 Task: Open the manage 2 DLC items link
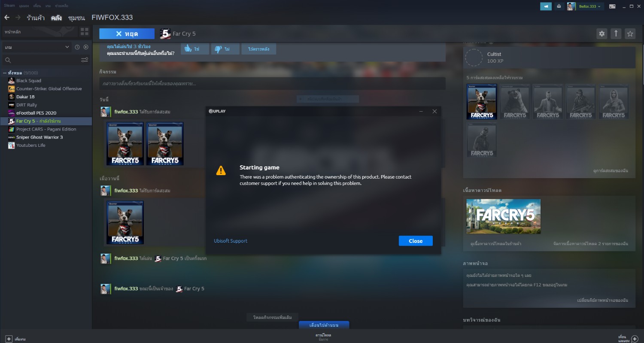coord(591,243)
